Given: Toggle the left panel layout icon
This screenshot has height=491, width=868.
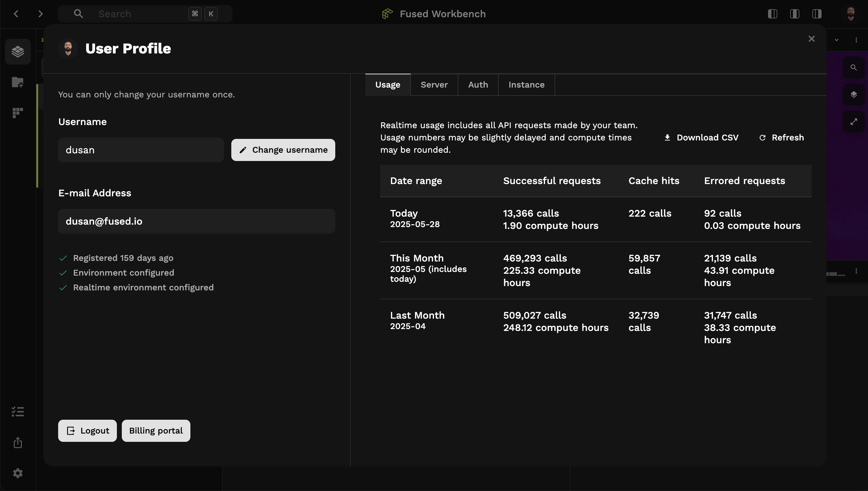Looking at the screenshot, I should 772,14.
